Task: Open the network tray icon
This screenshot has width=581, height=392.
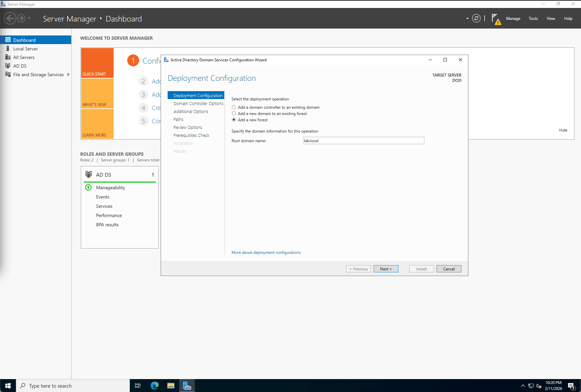Action: tap(531, 386)
